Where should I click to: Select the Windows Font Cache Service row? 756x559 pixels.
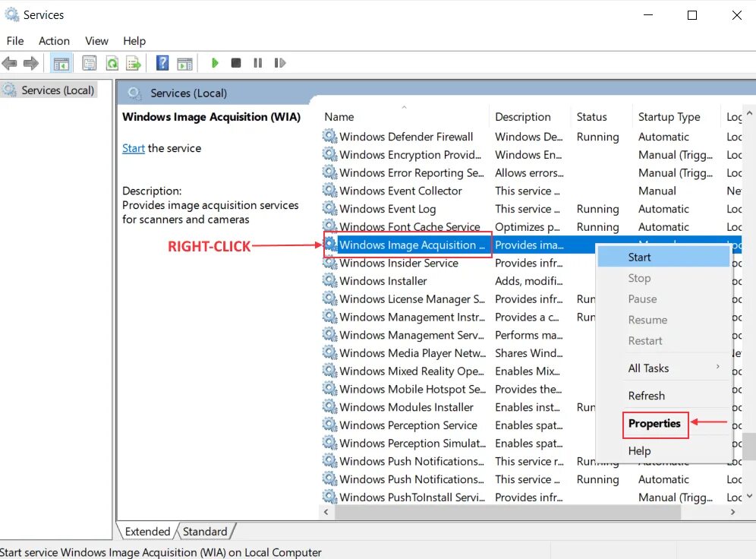[x=532, y=226]
